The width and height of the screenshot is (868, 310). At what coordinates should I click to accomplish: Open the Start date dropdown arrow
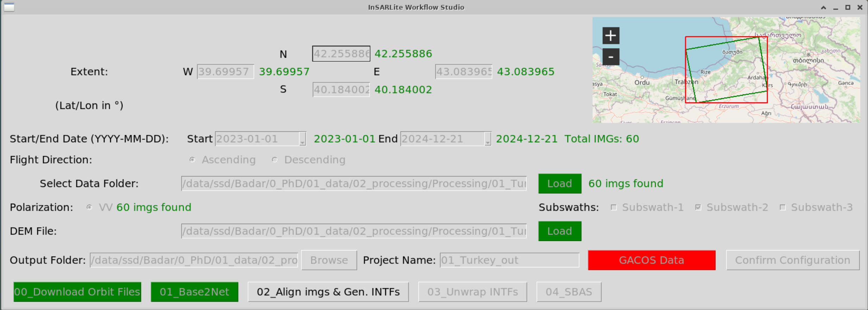(x=302, y=139)
